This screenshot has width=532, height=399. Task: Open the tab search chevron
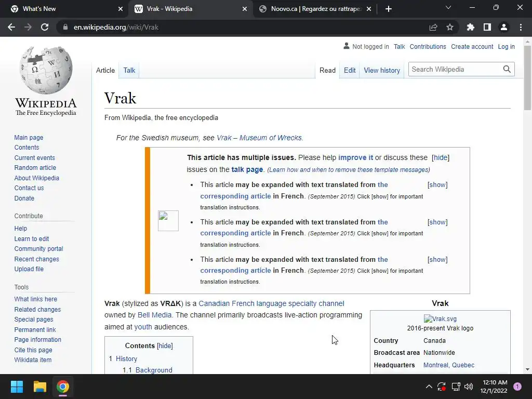coord(448,7)
